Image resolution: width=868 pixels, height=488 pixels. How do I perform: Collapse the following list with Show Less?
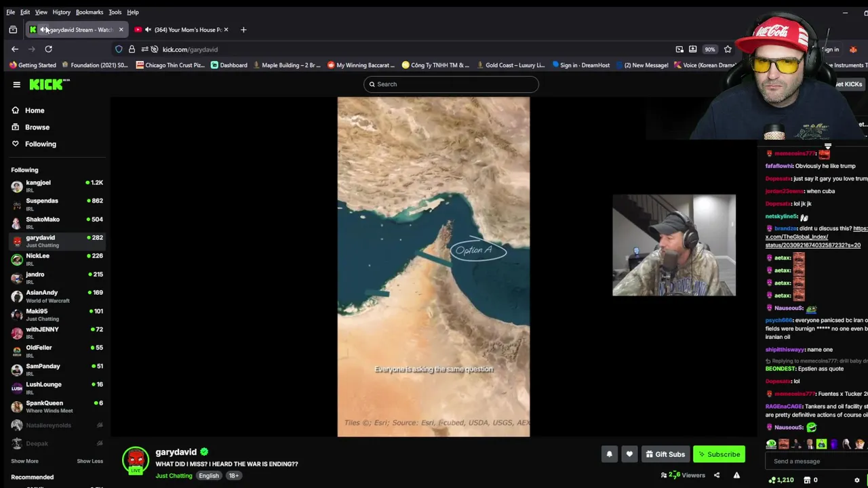pyautogui.click(x=90, y=461)
